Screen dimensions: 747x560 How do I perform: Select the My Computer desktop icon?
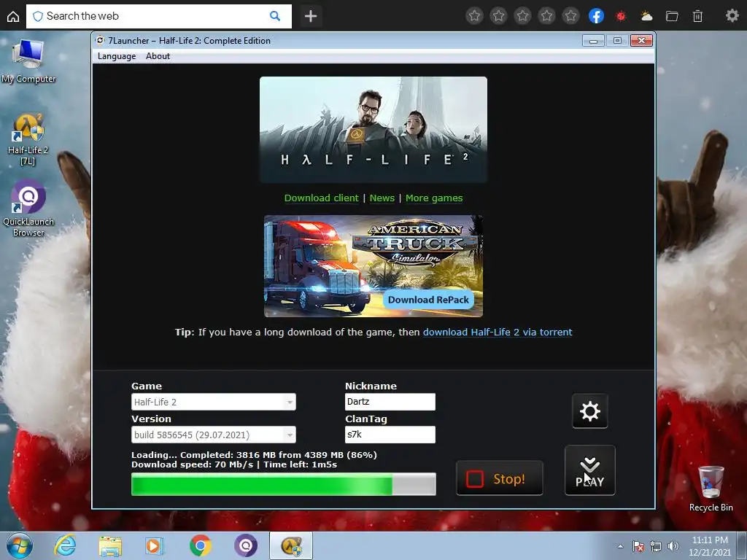coord(28,62)
